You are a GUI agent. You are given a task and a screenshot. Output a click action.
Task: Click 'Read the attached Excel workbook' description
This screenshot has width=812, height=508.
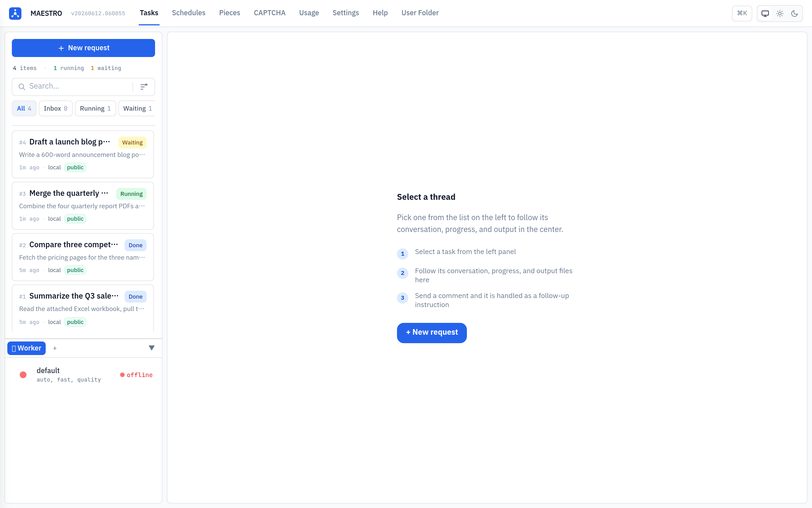(82, 309)
